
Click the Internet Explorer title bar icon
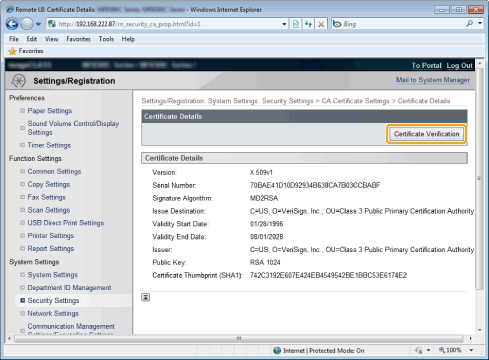click(10, 9)
